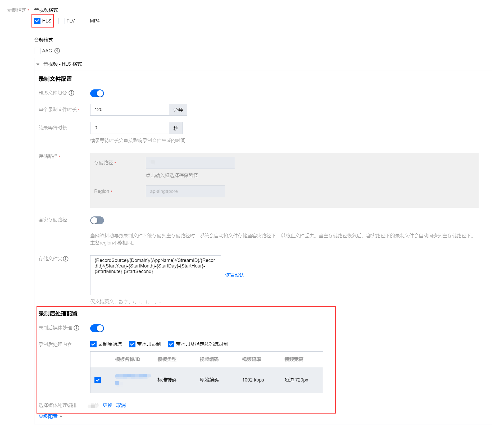Click the 视频码率 column header
Screen dimensions: 504x431
(x=251, y=359)
